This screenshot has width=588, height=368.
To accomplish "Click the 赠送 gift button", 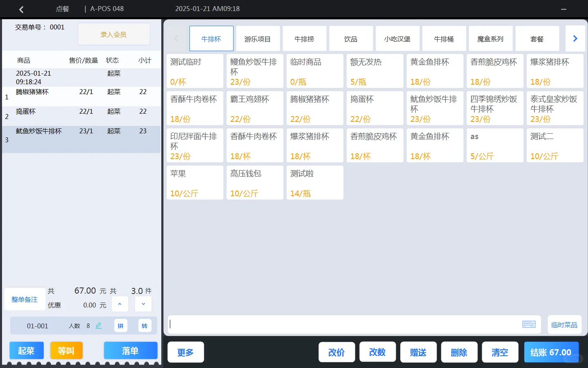I will pyautogui.click(x=418, y=352).
